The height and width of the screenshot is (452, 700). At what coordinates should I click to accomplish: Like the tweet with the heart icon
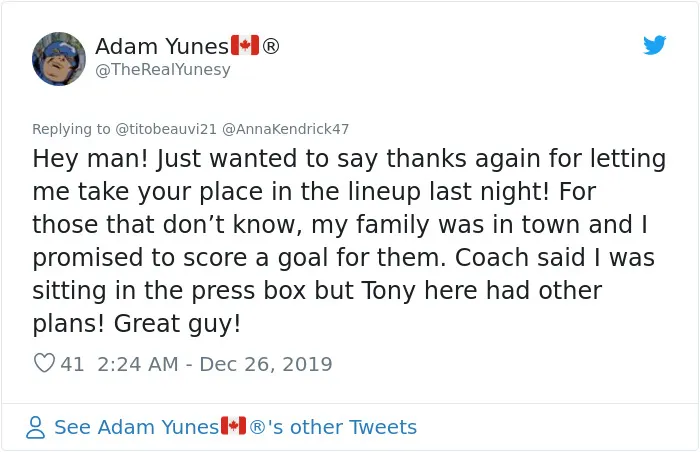pyautogui.click(x=45, y=363)
